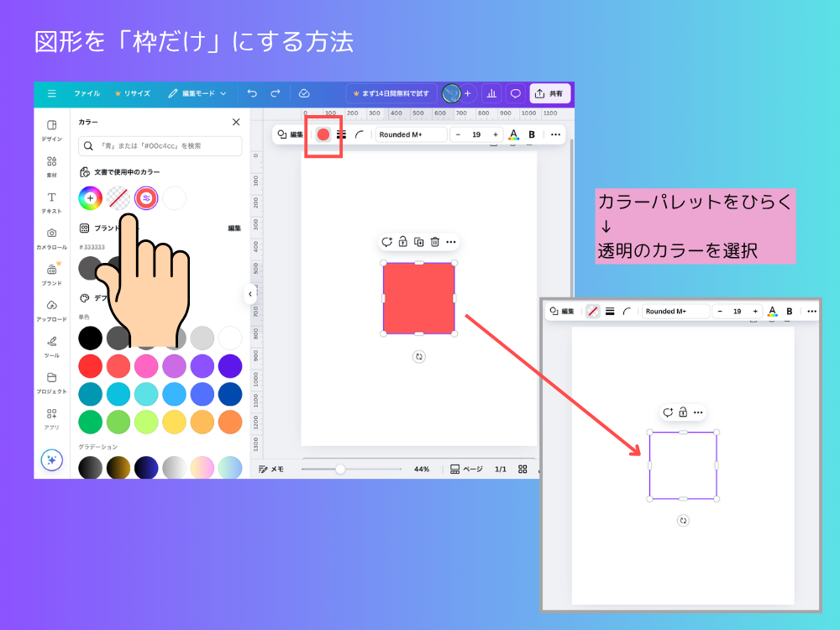Collapse the side panel with arrow
The width and height of the screenshot is (840, 630).
click(250, 294)
